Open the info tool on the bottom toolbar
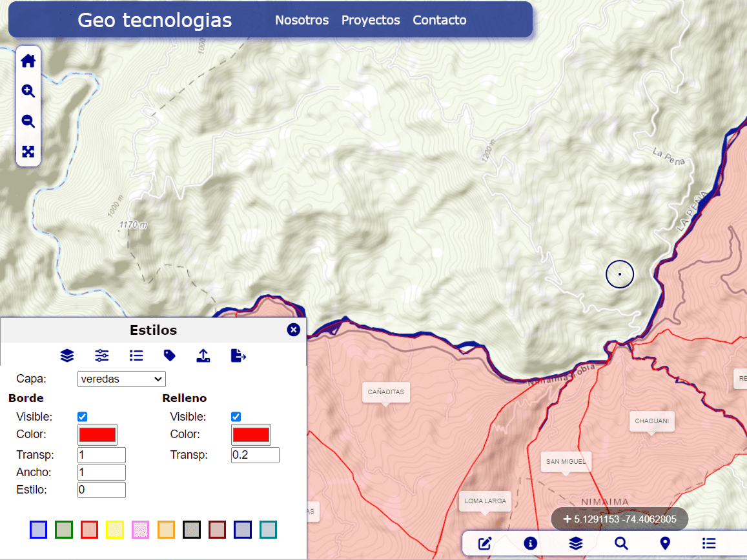747x560 pixels. [x=530, y=543]
